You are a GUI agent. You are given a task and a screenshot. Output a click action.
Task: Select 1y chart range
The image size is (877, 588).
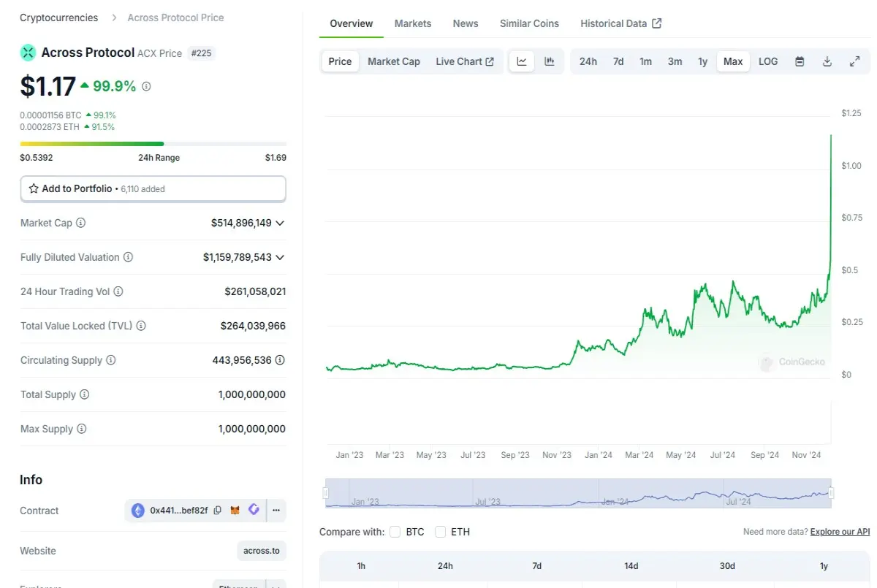click(x=703, y=61)
